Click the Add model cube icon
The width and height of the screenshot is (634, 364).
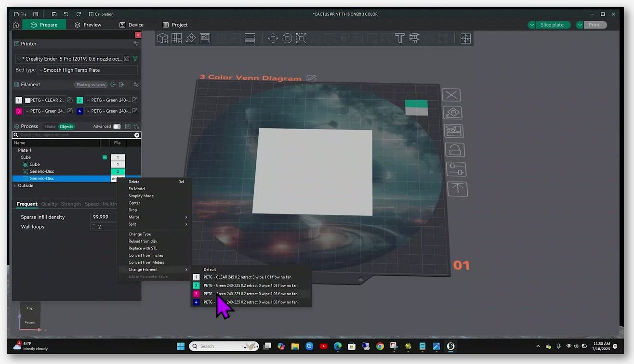pos(163,38)
